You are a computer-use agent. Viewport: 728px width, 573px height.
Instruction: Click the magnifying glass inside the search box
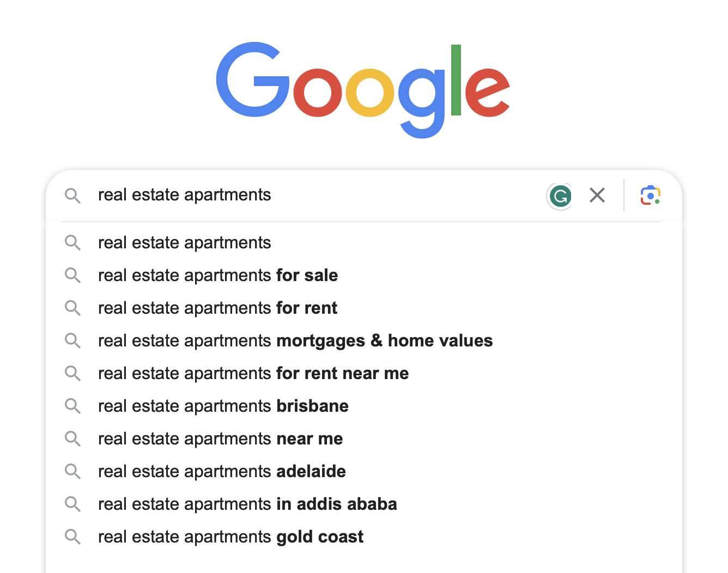(72, 196)
